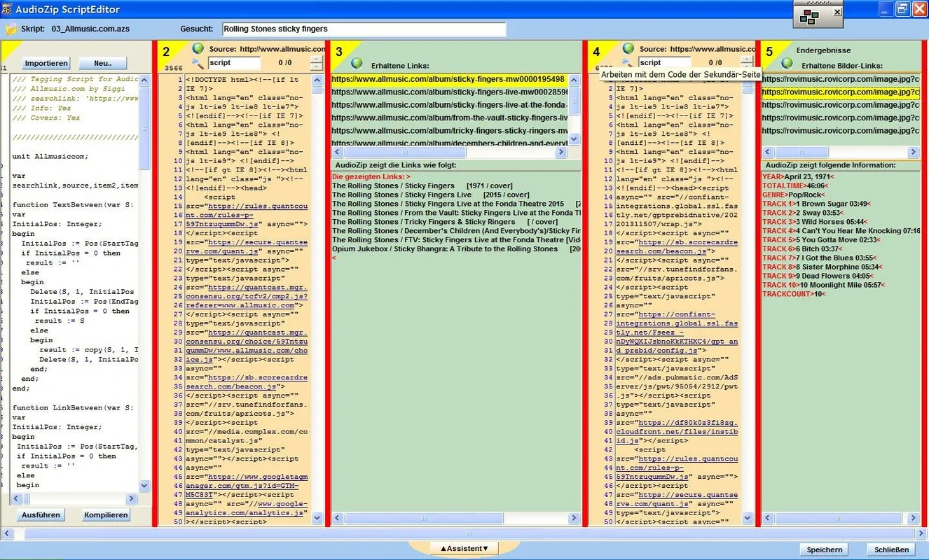Open script file via folder icon beside Skript
The height and width of the screenshot is (560, 929).
(x=11, y=29)
